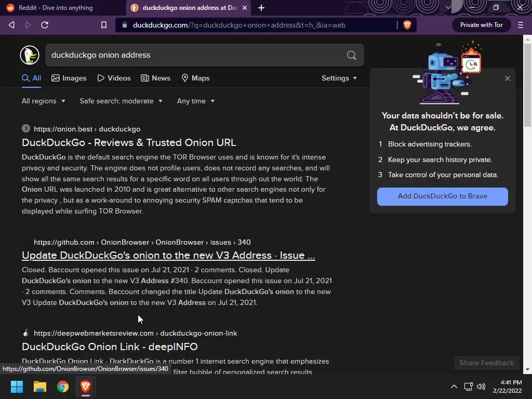
Task: Click the onion.best › duckduckgo URL
Action: click(87, 129)
